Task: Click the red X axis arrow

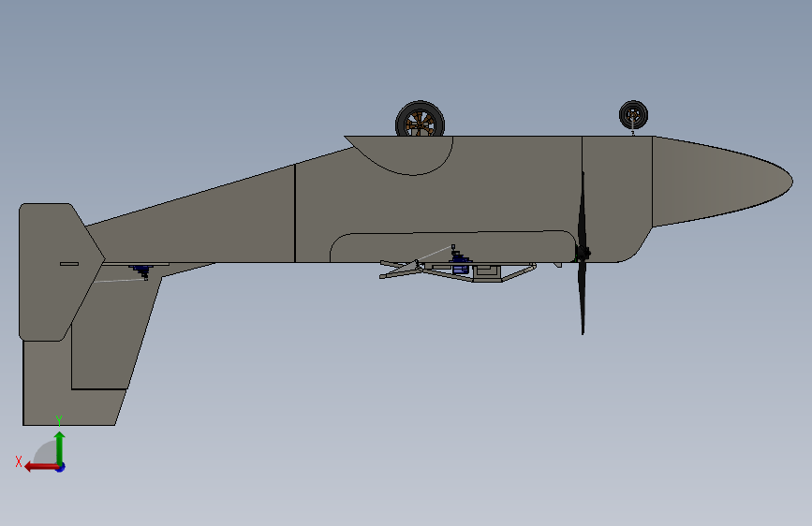Action: pyautogui.click(x=41, y=467)
